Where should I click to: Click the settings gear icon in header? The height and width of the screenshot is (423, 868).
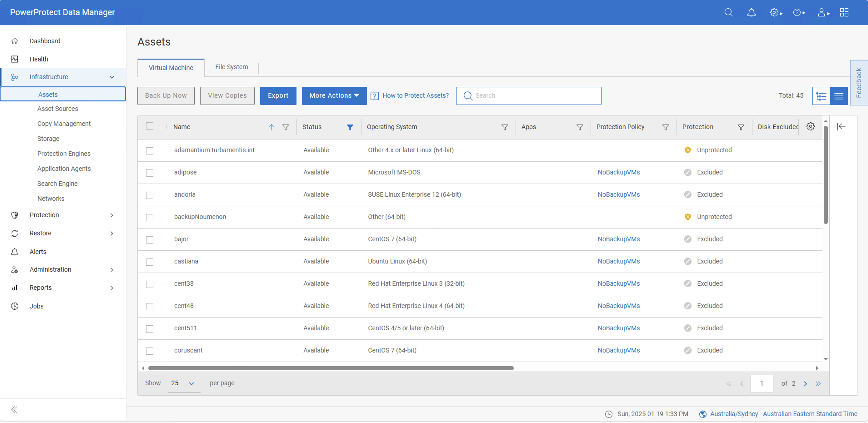tap(774, 12)
